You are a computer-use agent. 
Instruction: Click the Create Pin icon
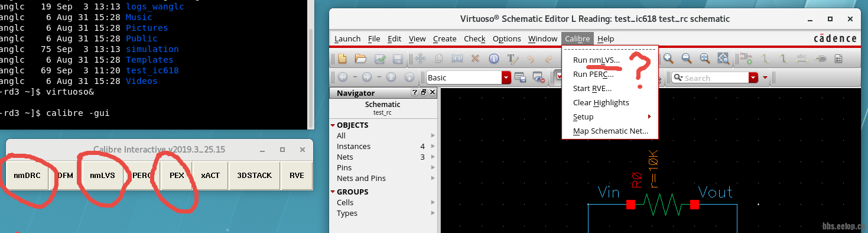820,59
